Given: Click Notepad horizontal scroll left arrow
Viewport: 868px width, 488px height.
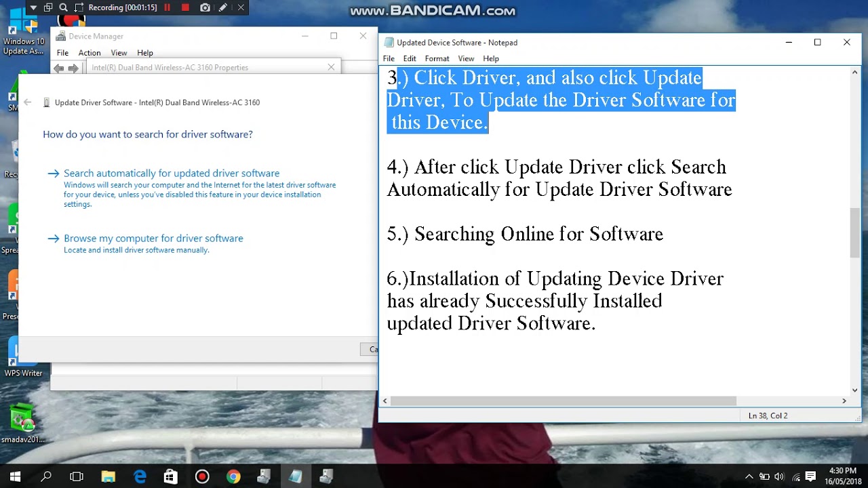Looking at the screenshot, I should [385, 401].
